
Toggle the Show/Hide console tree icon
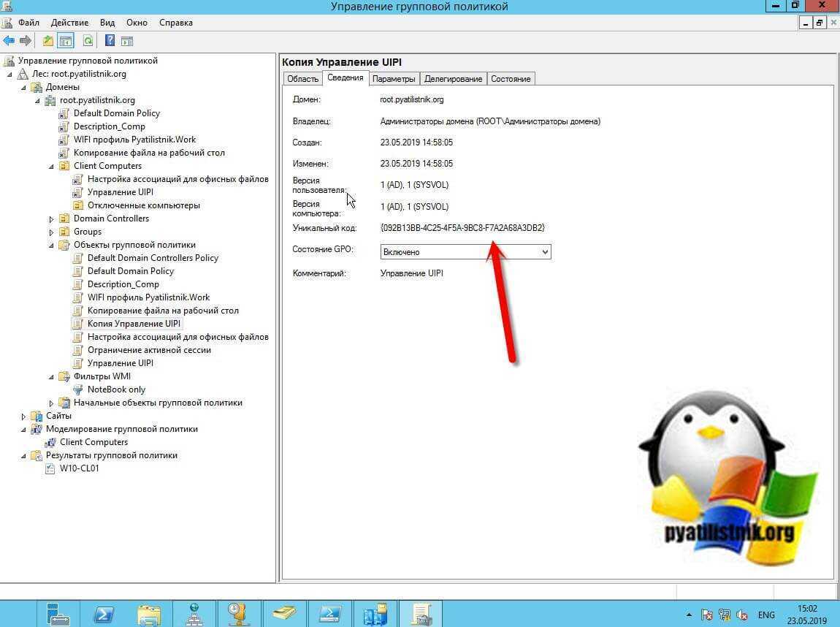pyautogui.click(x=66, y=41)
